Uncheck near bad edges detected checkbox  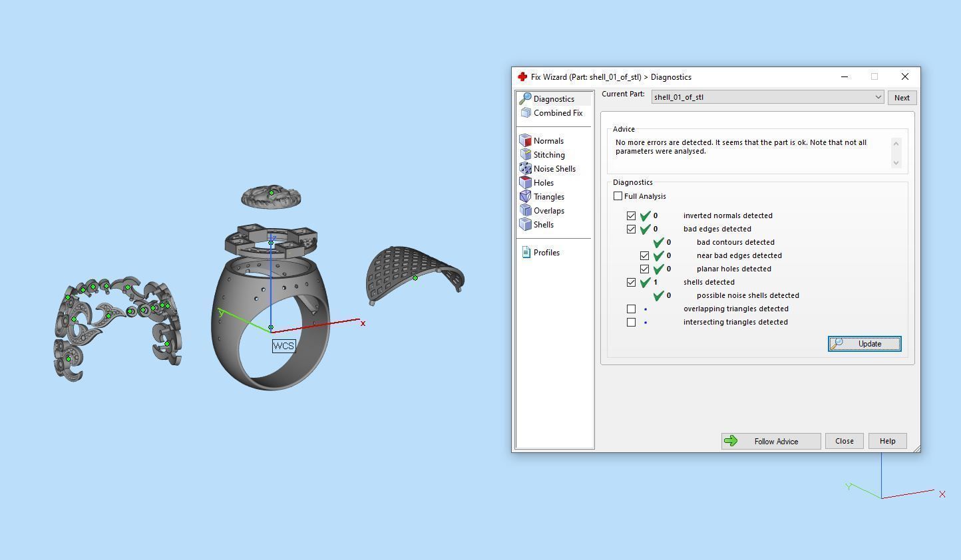(644, 256)
